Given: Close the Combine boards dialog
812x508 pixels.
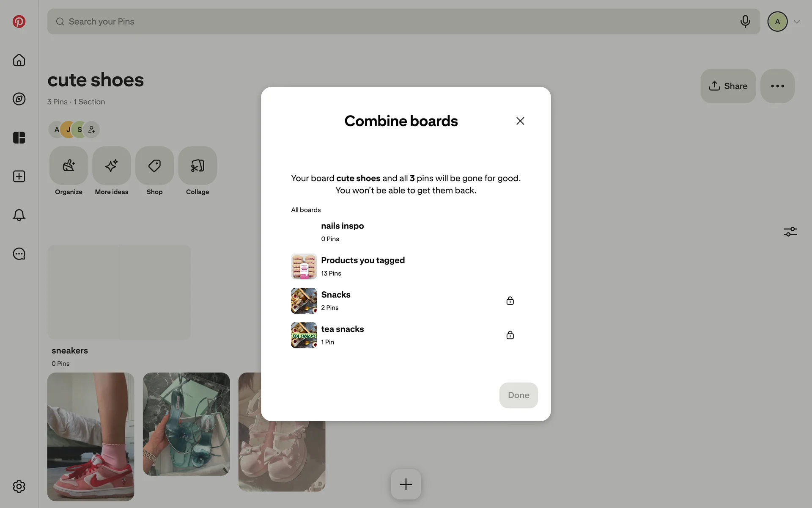Looking at the screenshot, I should coord(520,121).
